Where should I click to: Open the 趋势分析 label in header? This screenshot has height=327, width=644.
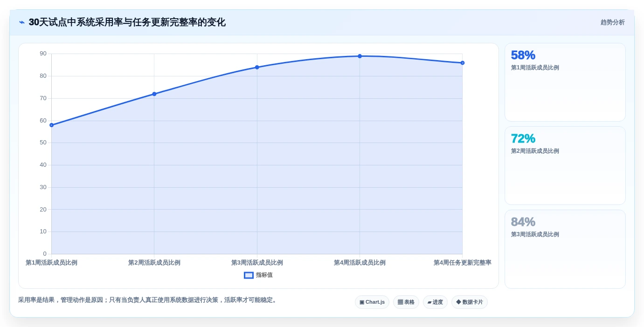(612, 22)
